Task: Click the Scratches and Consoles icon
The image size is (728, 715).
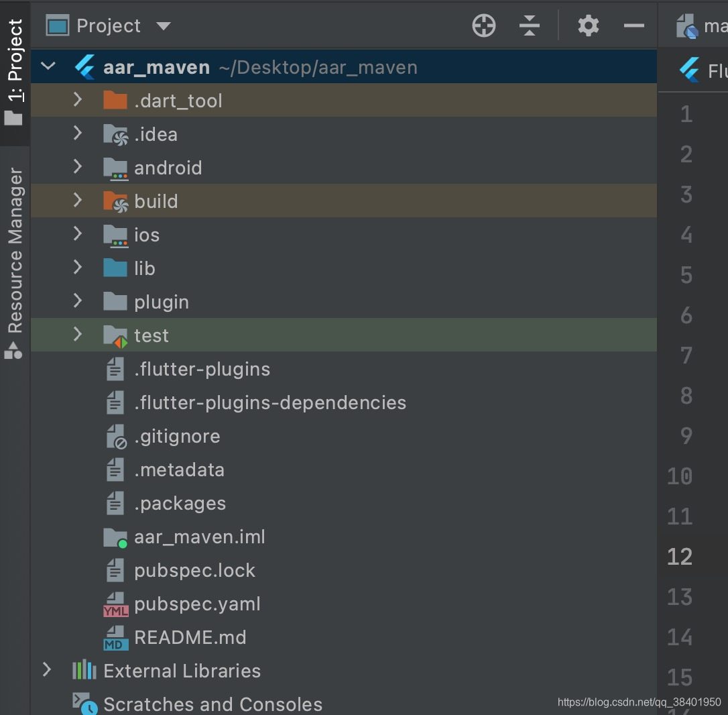Action: point(85,704)
